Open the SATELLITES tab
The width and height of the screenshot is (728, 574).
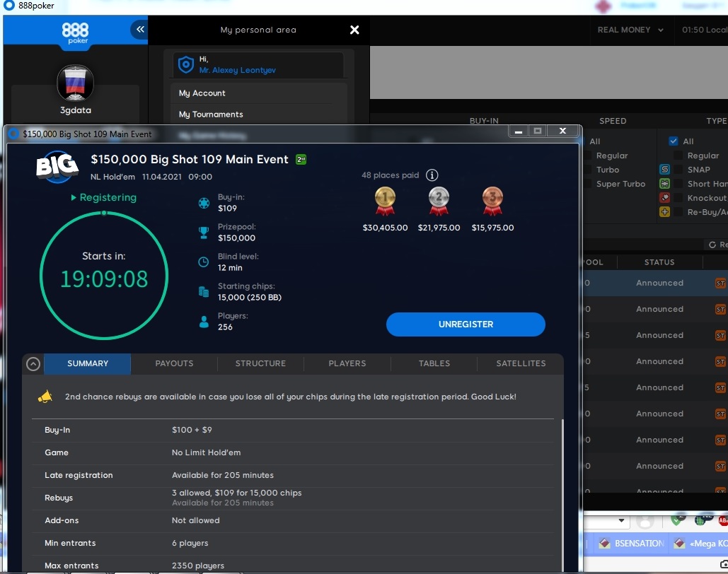click(x=521, y=363)
